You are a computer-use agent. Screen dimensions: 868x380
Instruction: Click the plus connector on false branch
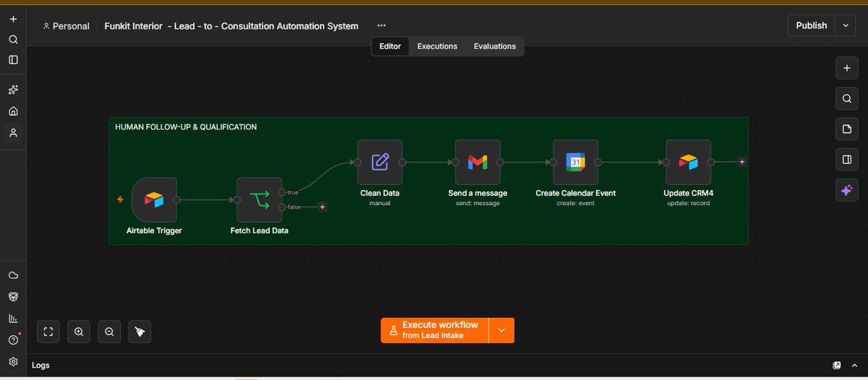tap(323, 207)
